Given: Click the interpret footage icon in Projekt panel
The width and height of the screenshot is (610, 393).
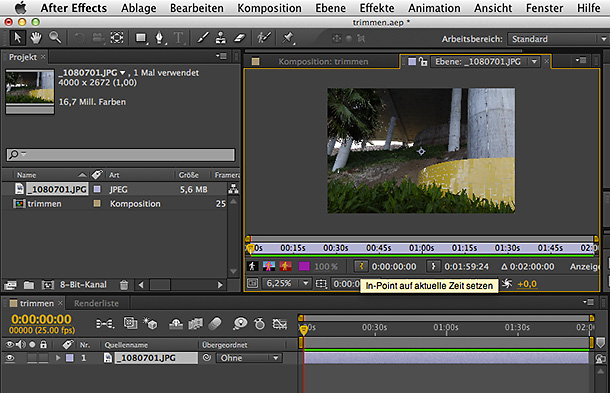Looking at the screenshot, I should click(x=11, y=285).
